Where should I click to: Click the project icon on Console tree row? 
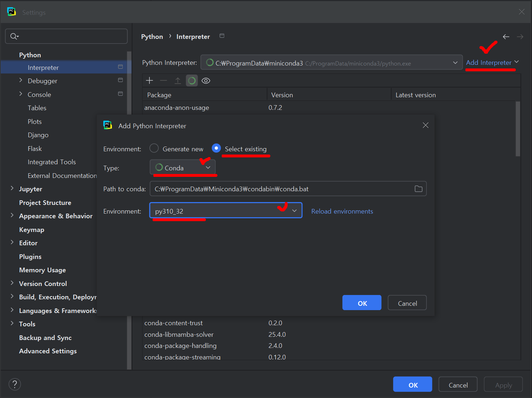point(120,94)
